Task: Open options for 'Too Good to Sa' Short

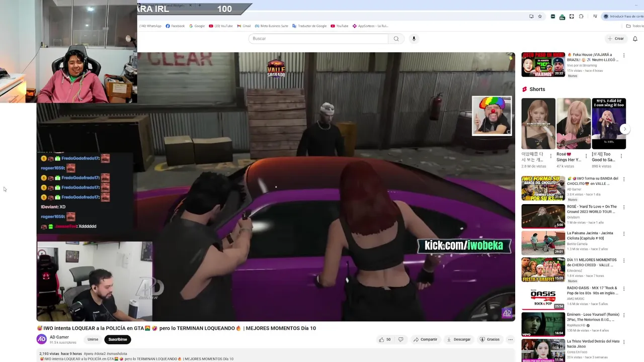Action: pyautogui.click(x=621, y=156)
